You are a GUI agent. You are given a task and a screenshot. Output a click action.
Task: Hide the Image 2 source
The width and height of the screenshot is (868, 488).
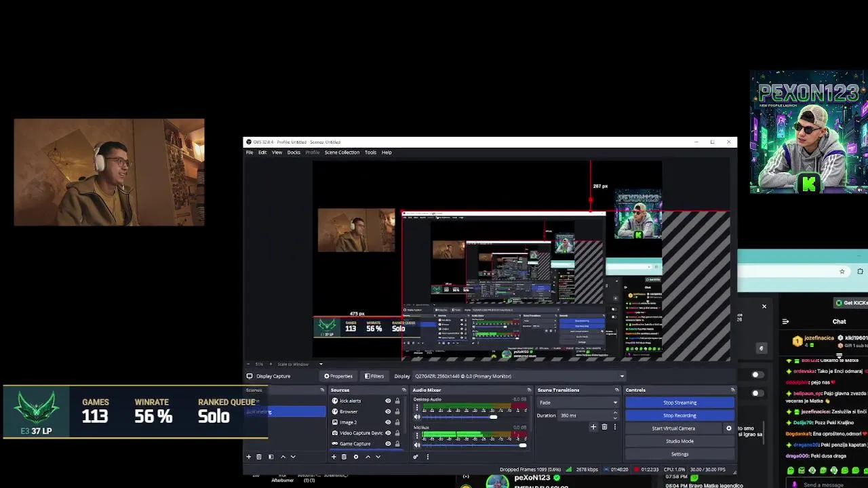388,422
